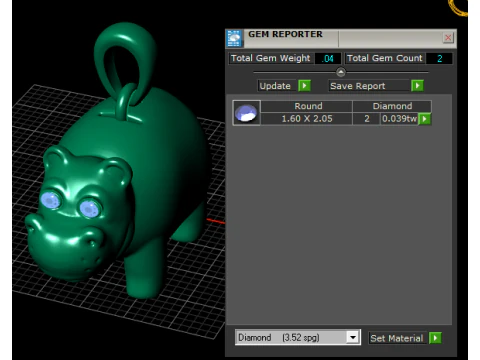
Task: Click the 0.039tw weight cell
Action: (x=399, y=119)
